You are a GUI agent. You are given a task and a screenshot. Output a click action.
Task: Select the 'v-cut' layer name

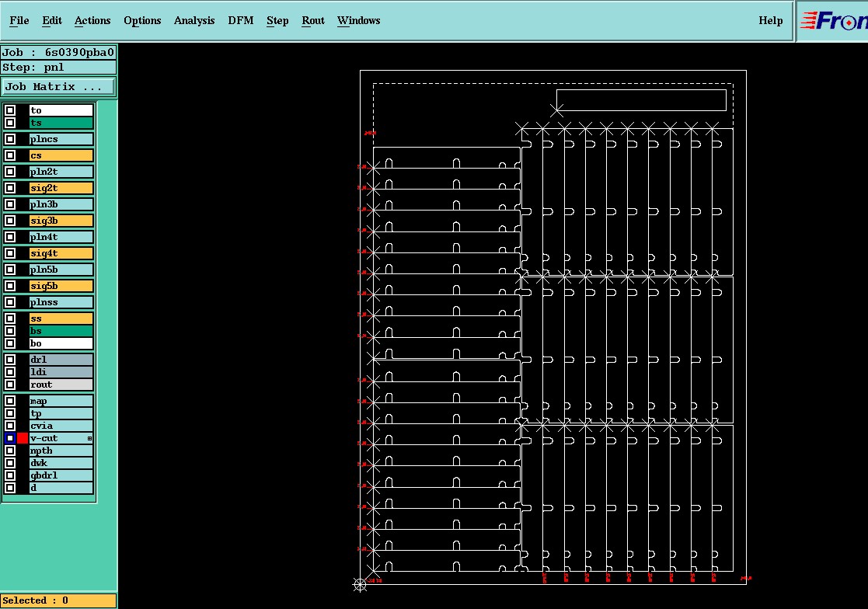pyautogui.click(x=61, y=438)
